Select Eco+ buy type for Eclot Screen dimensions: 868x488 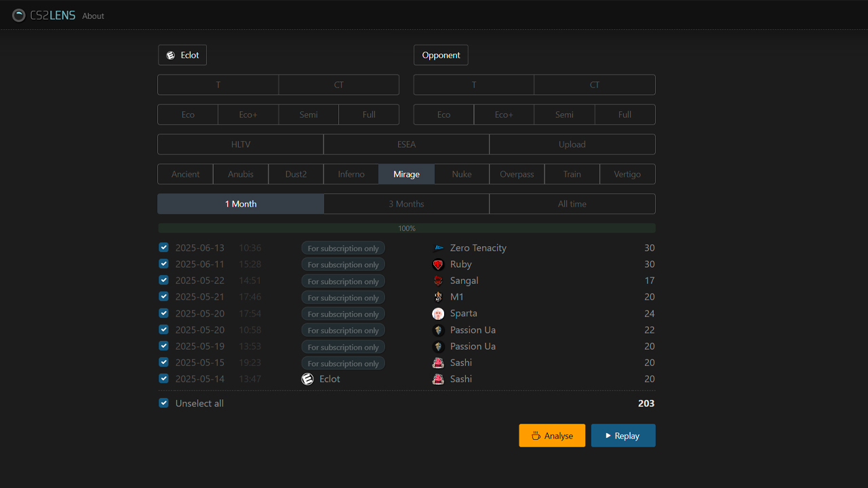(x=248, y=115)
